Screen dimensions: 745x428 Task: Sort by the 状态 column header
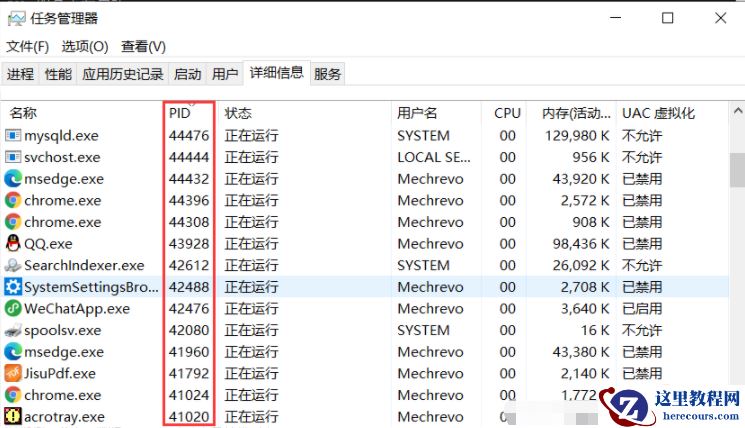tap(238, 113)
